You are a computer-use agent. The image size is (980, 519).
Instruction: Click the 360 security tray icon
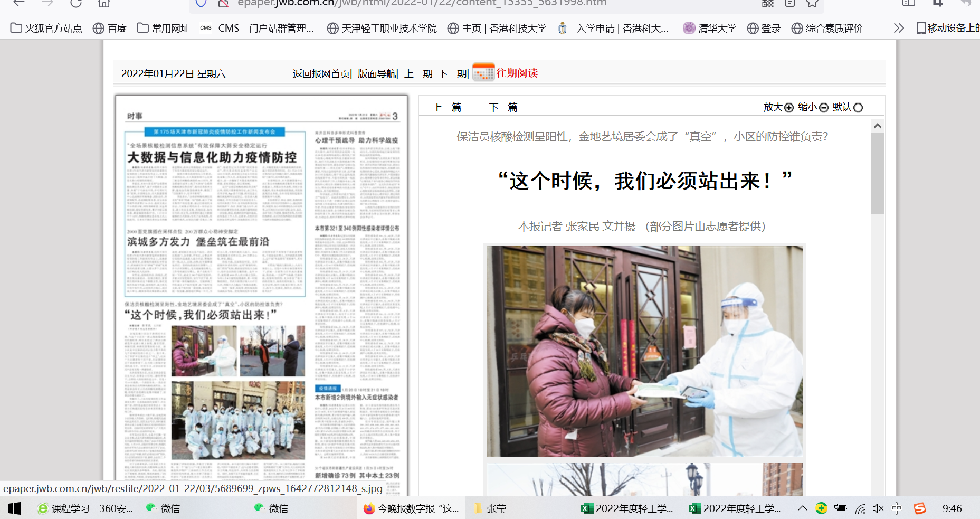821,508
